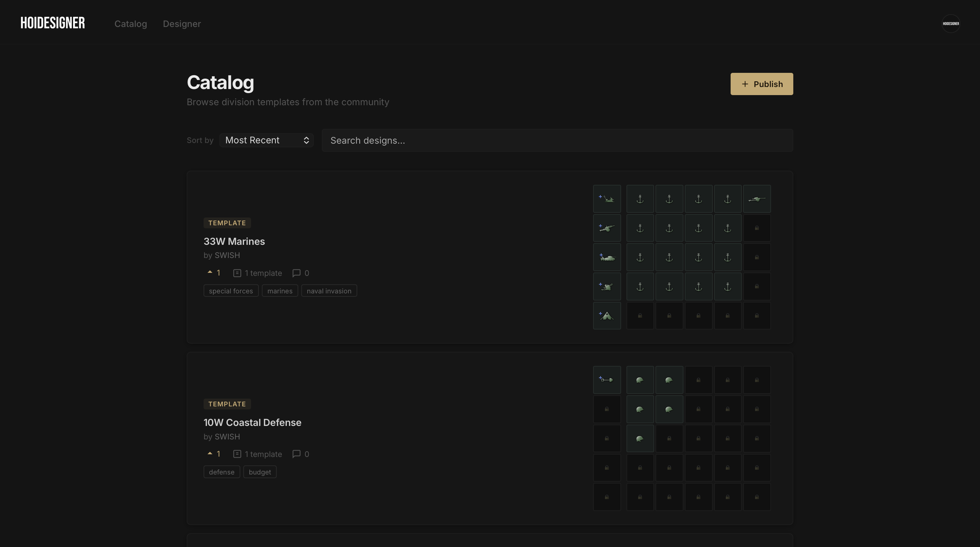Open comments on the 33W Marines template

click(301, 273)
